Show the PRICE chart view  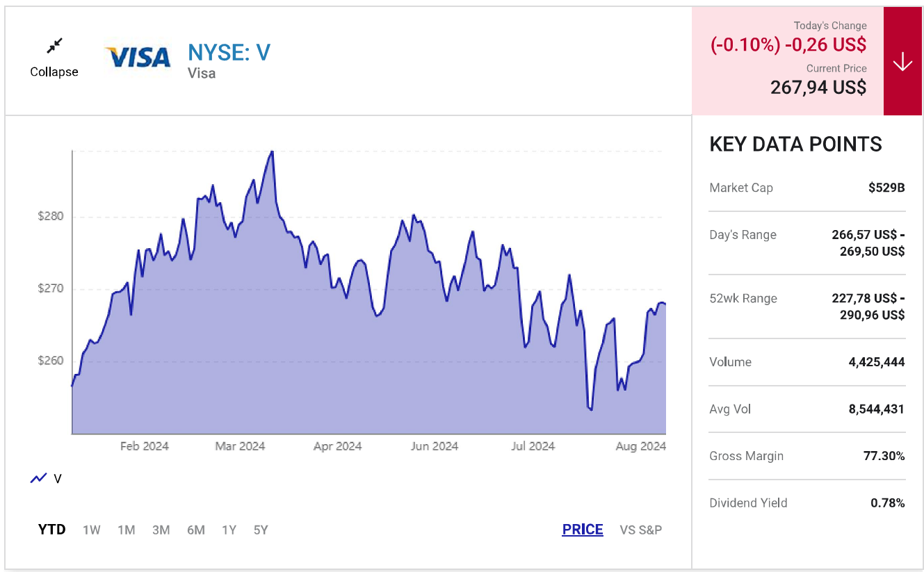click(583, 530)
